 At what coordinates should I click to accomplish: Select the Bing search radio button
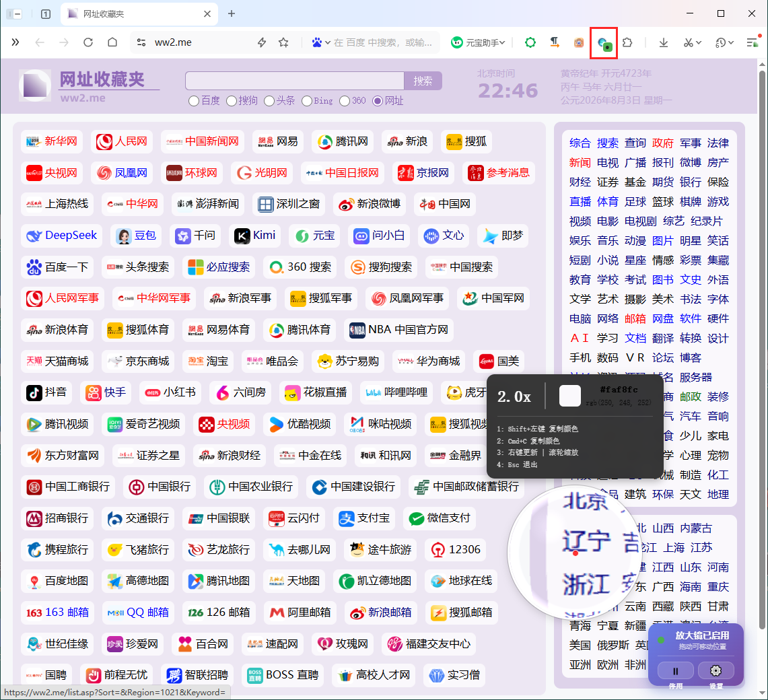pos(307,101)
